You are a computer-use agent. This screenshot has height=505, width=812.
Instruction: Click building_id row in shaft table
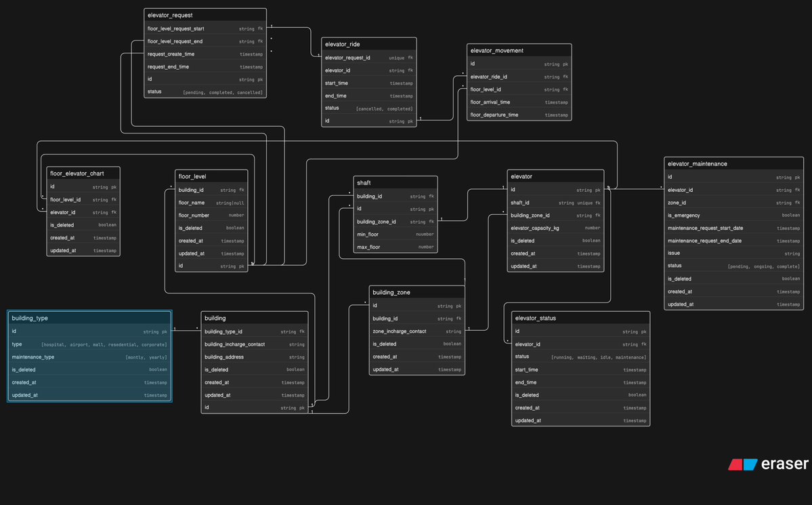[395, 196]
